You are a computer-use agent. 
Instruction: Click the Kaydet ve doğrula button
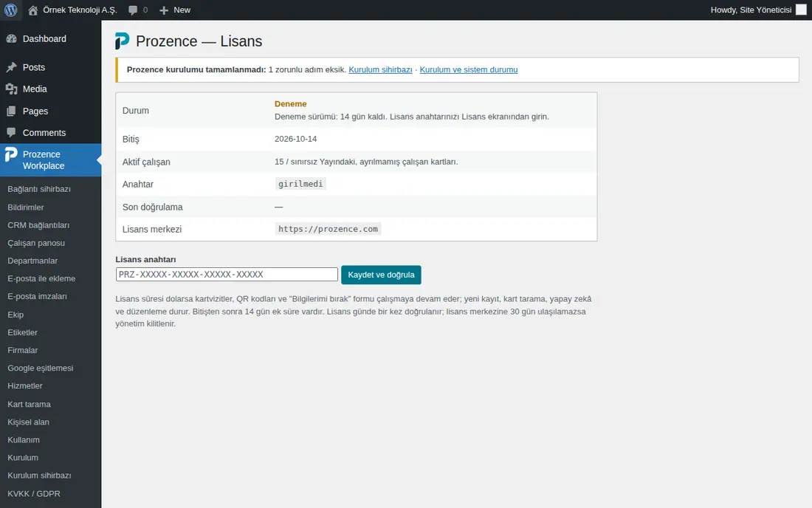coord(381,275)
